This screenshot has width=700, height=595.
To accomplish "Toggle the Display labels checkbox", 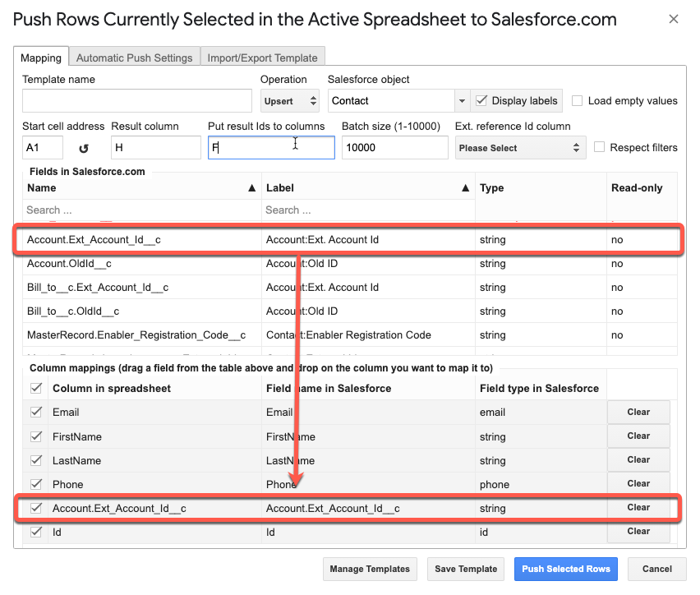I will click(481, 100).
